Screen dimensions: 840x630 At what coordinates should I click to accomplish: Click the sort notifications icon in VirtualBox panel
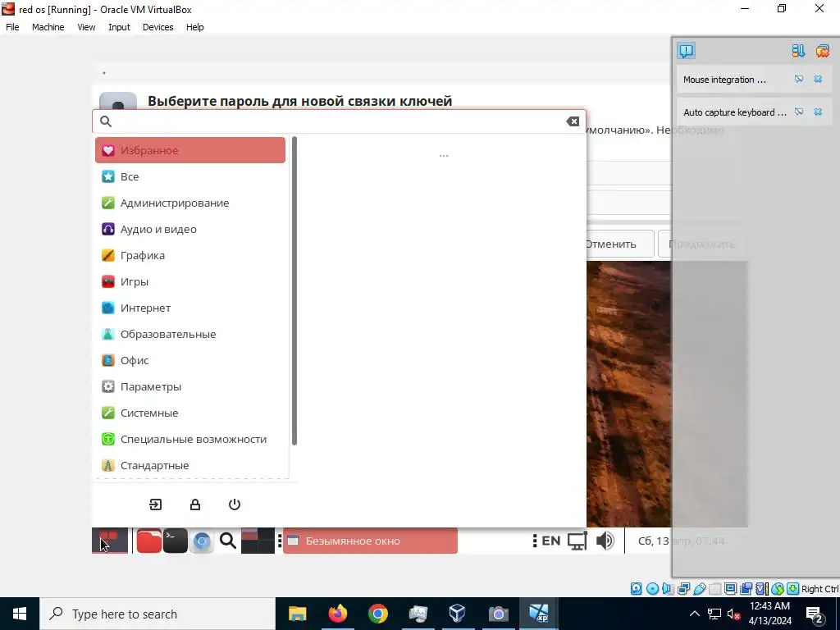coord(798,51)
